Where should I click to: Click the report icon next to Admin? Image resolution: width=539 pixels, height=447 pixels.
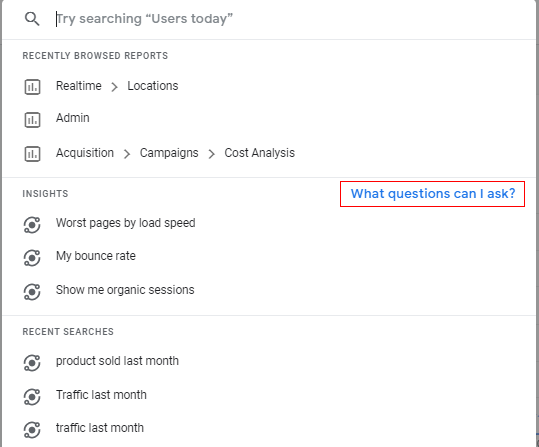32,120
